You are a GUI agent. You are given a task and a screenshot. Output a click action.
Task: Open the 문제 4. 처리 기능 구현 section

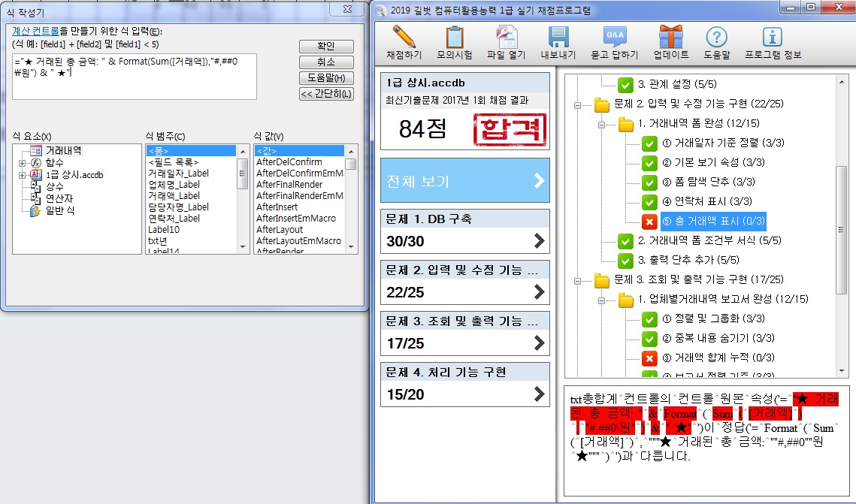tap(464, 385)
